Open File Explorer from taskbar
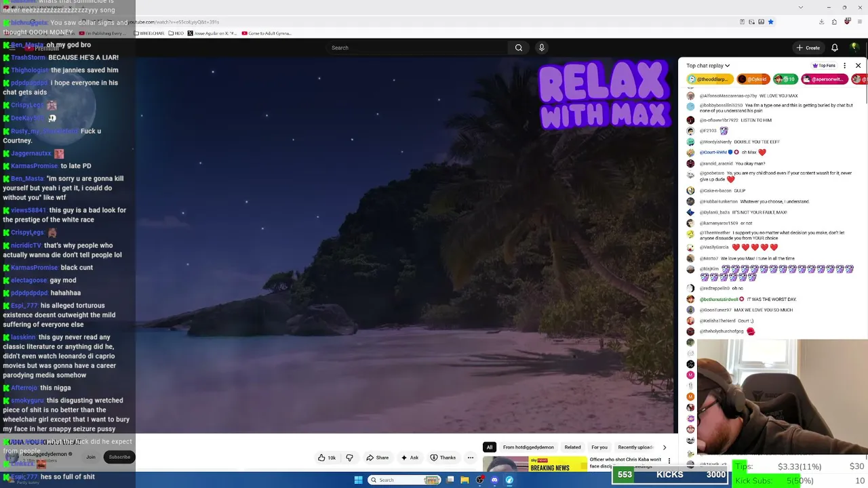The width and height of the screenshot is (868, 488). point(465,480)
